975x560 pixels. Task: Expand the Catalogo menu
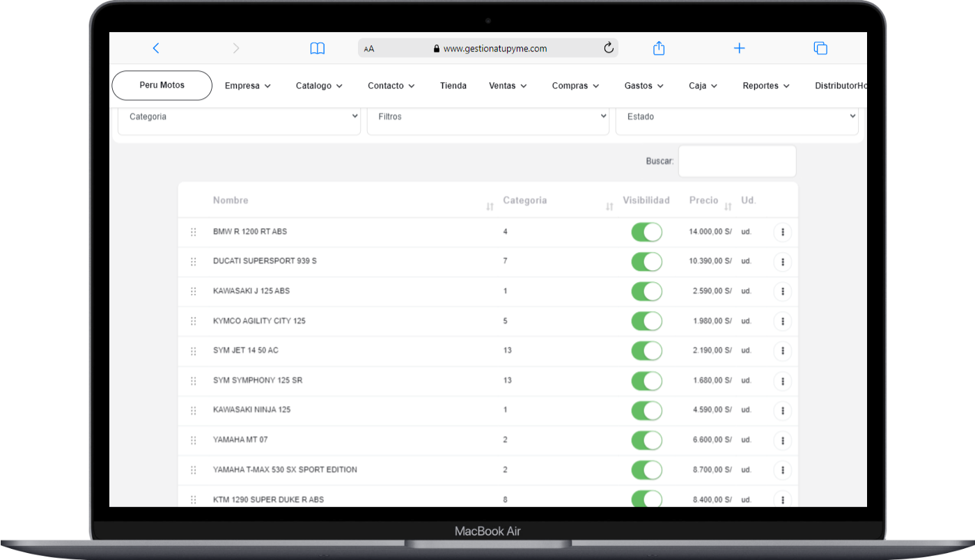[x=319, y=86]
